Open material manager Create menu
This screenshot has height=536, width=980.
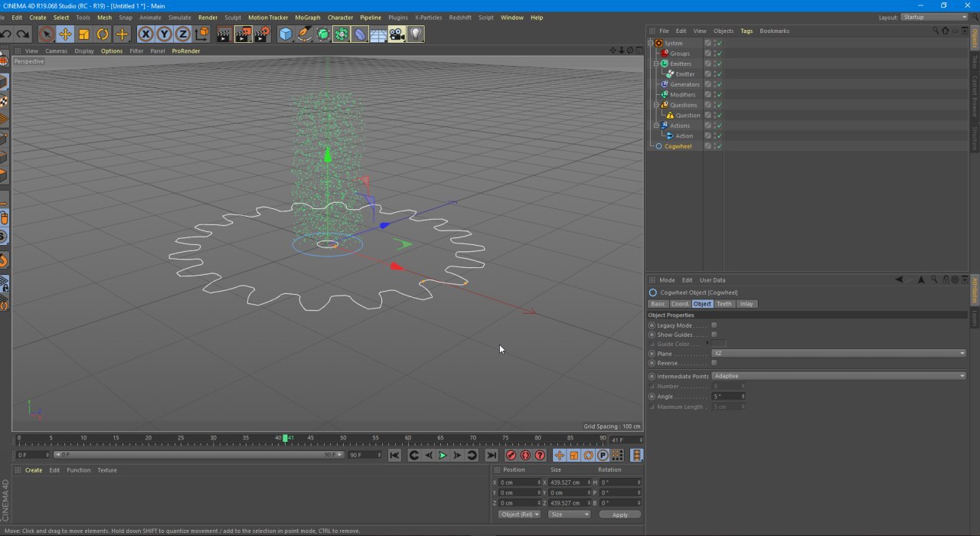pos(34,470)
